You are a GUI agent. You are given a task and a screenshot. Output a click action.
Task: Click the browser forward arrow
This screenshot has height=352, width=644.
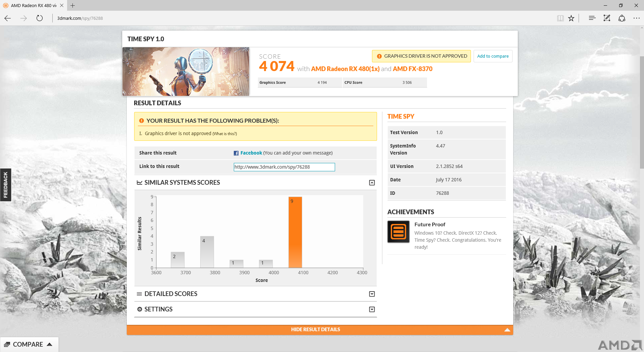(x=23, y=18)
